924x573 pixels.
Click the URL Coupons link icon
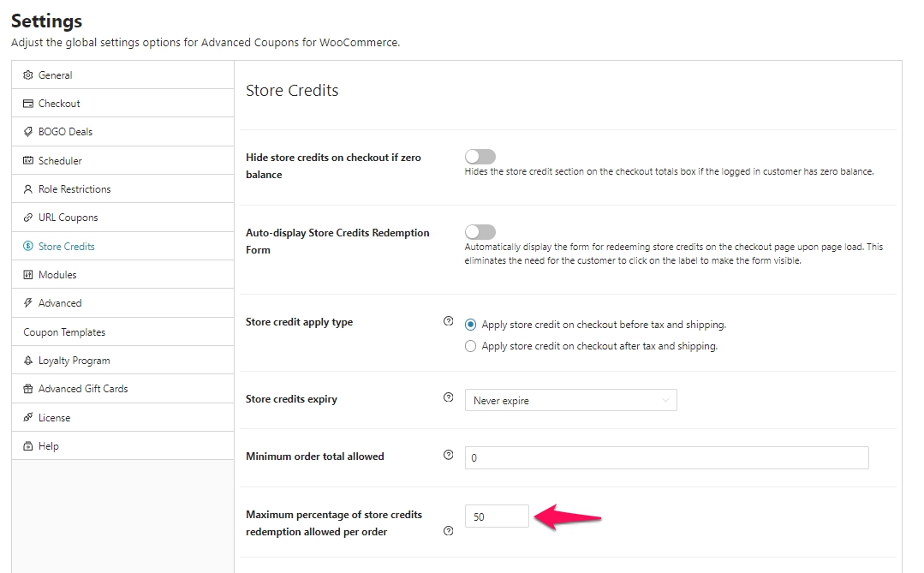pos(27,217)
